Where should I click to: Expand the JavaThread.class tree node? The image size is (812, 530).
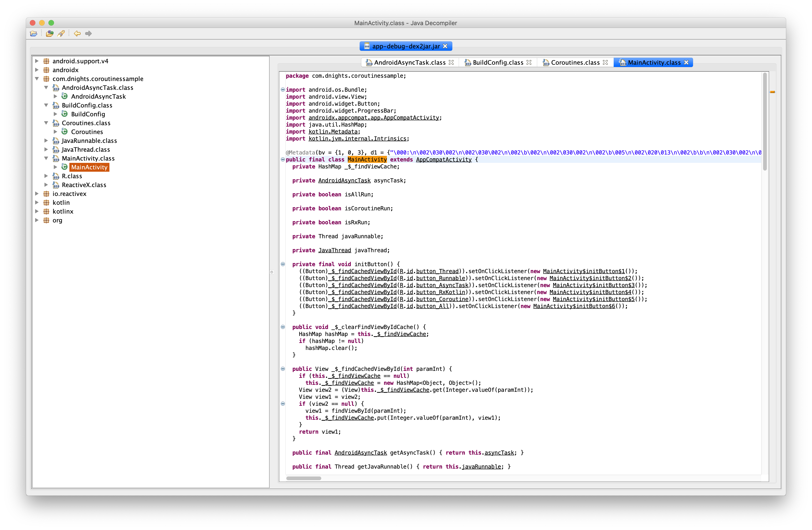[x=46, y=149]
